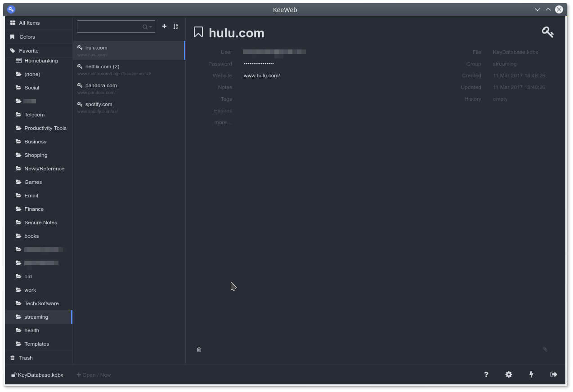Open the search options dropdown arrow
This screenshot has width=573, height=392.
[x=151, y=27]
